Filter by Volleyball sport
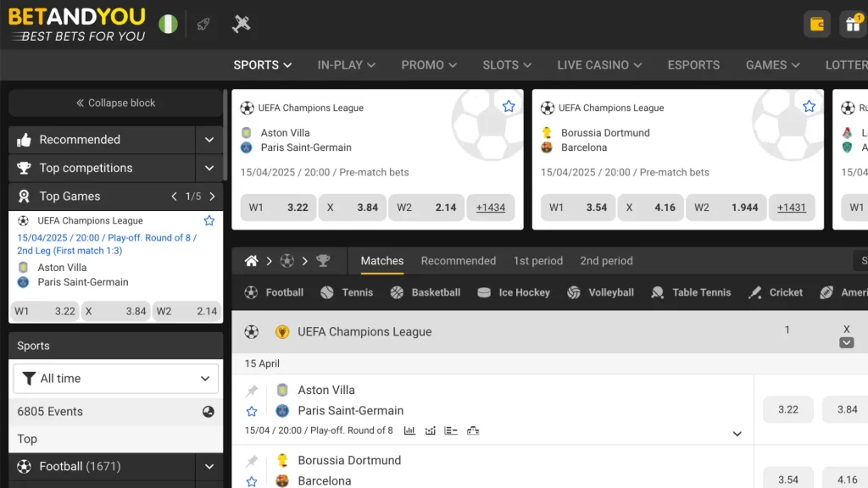This screenshot has height=488, width=868. [x=601, y=292]
